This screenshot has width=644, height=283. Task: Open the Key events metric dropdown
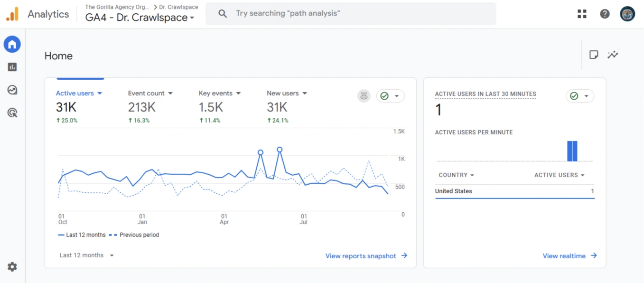220,94
